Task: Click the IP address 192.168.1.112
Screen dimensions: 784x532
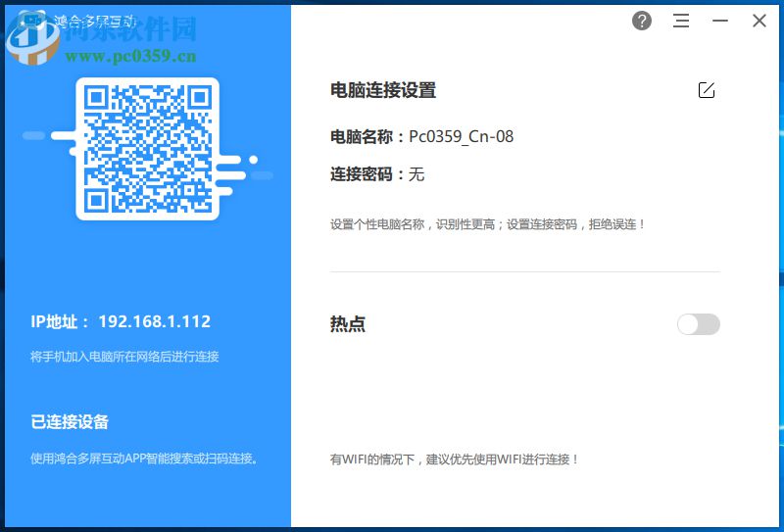Action: point(155,321)
